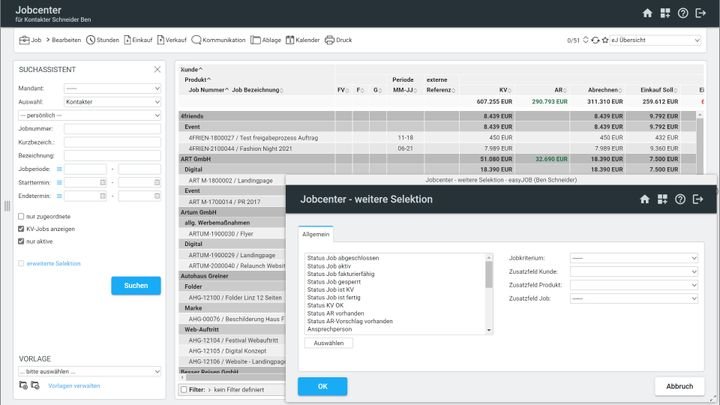Click record counter stepper arrows

tap(585, 40)
